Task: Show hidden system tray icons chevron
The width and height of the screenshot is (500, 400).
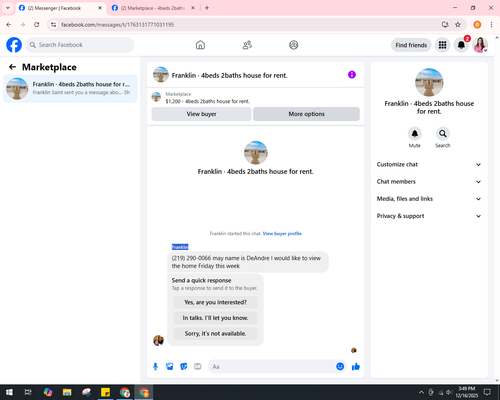Action: [421, 392]
